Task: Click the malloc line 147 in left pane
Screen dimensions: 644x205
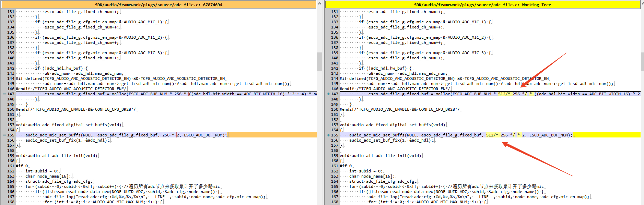Action: pos(166,94)
